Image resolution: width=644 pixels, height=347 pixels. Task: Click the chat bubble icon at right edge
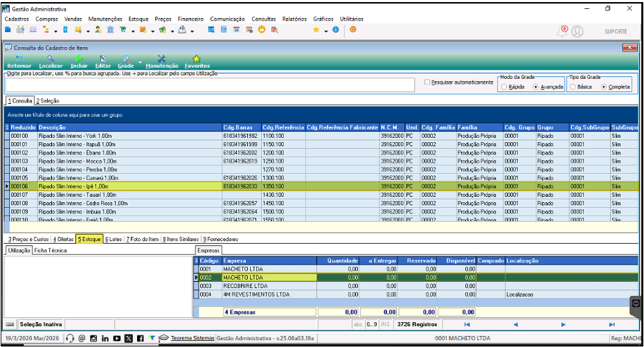click(x=636, y=303)
